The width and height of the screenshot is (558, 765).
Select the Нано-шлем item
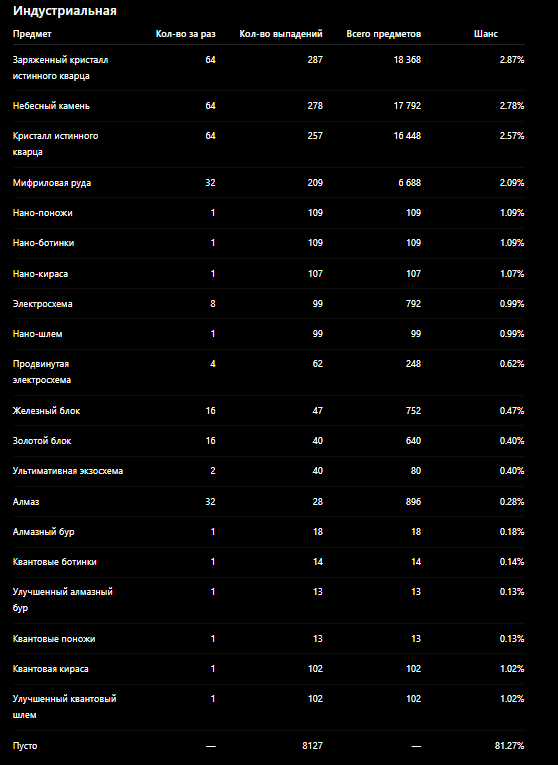tap(38, 334)
